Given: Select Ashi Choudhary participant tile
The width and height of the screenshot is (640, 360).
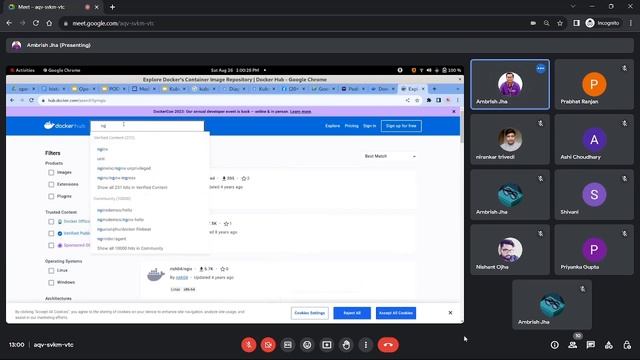Looking at the screenshot, I should pyautogui.click(x=594, y=140).
